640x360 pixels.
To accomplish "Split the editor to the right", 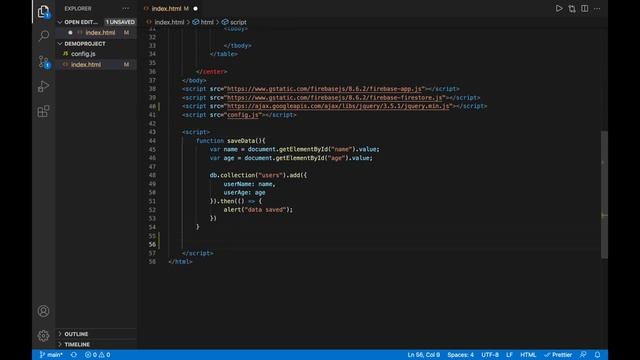I will tap(584, 8).
